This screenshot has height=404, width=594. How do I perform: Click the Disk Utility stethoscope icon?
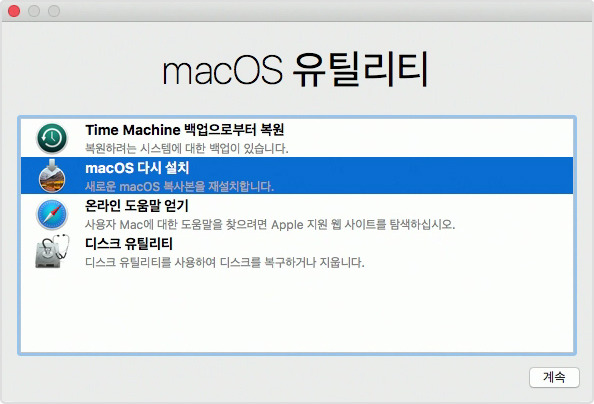click(x=52, y=251)
